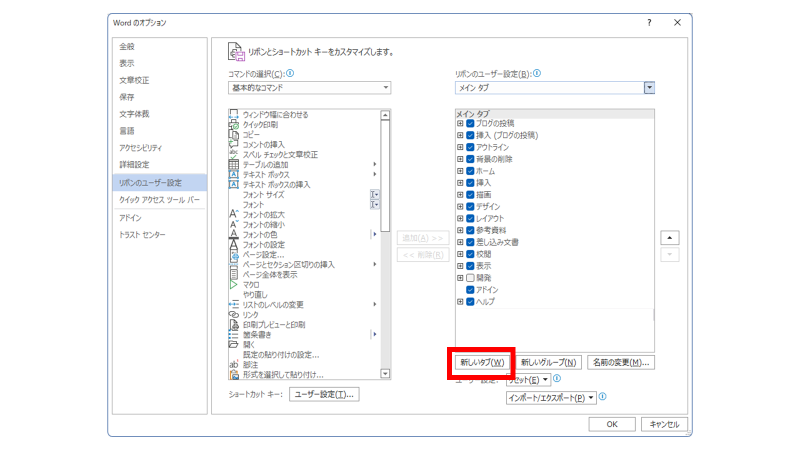Viewport: 800px width, 450px height.
Task: Select the 脚注 footnote icon command
Action: coord(234,365)
